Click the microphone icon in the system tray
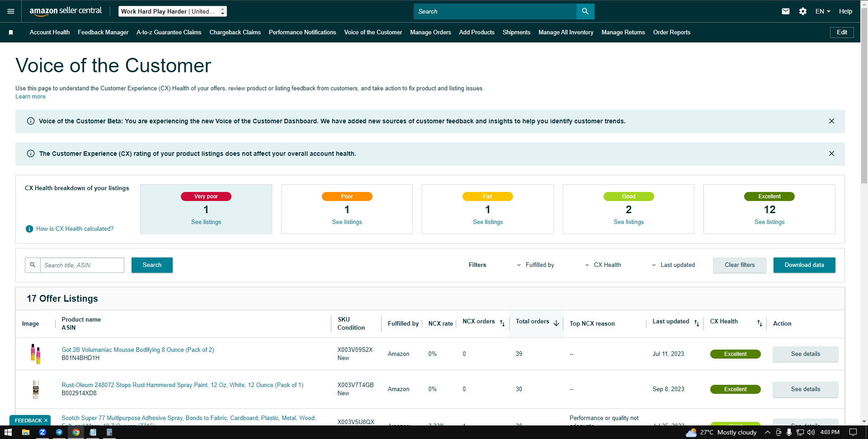This screenshot has width=868, height=439. (789, 432)
